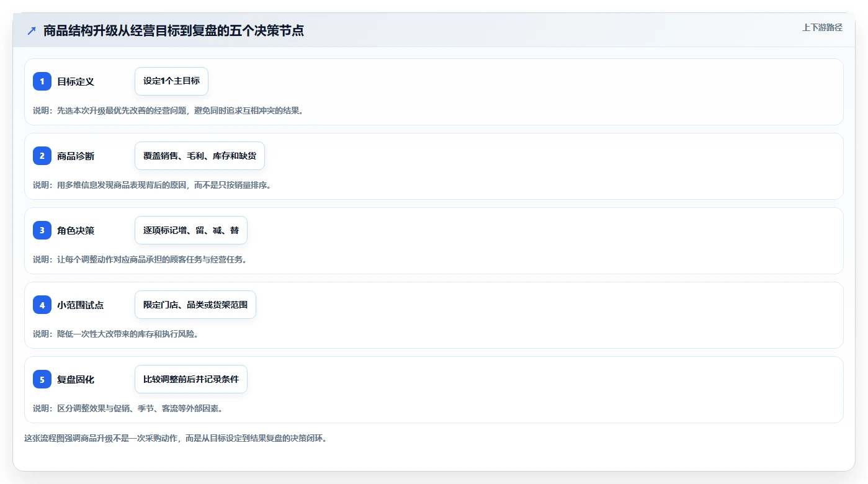Select the 设定1个主目标 chip
The image size is (868, 484).
(171, 81)
